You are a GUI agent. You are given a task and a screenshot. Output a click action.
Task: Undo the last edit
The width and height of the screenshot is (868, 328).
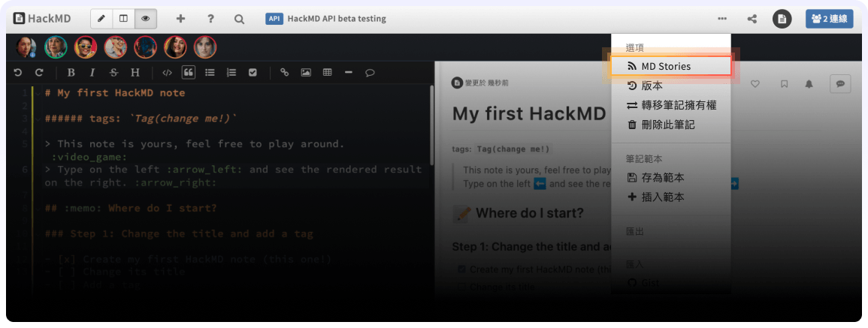click(18, 72)
